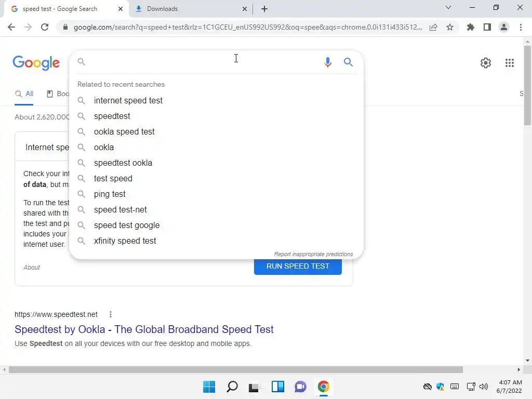Choose suggestion ping test
532x399 pixels.
[216, 194]
